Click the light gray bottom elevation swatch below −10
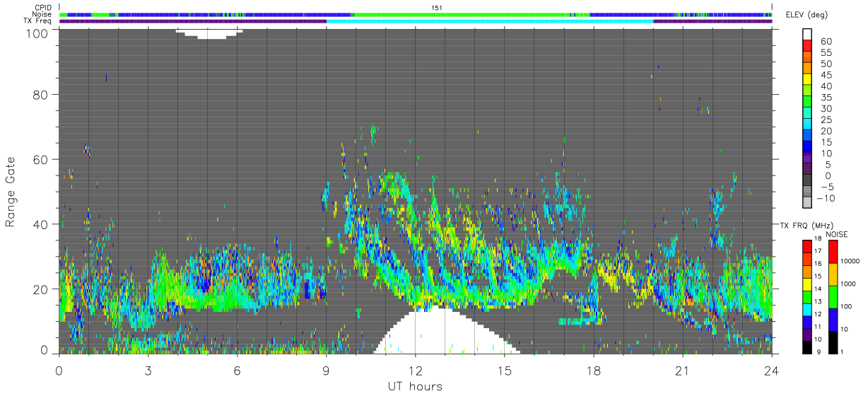This screenshot has height=401, width=868. tap(808, 203)
